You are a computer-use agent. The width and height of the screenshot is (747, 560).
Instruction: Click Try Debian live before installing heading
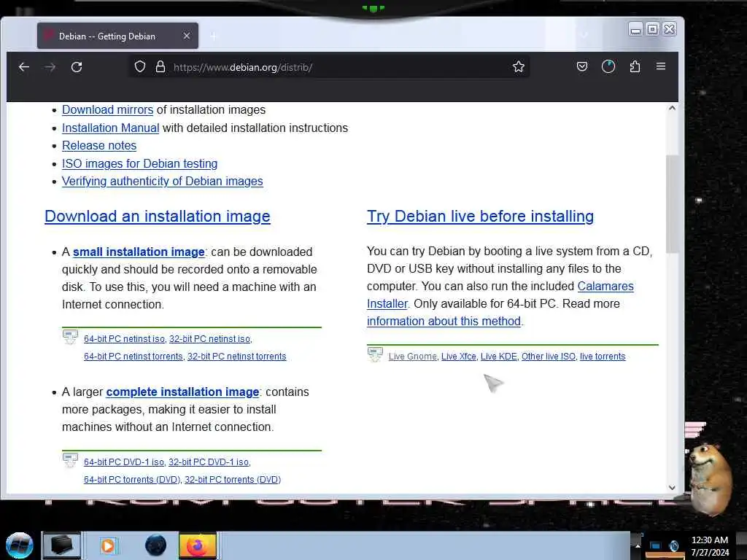click(480, 217)
